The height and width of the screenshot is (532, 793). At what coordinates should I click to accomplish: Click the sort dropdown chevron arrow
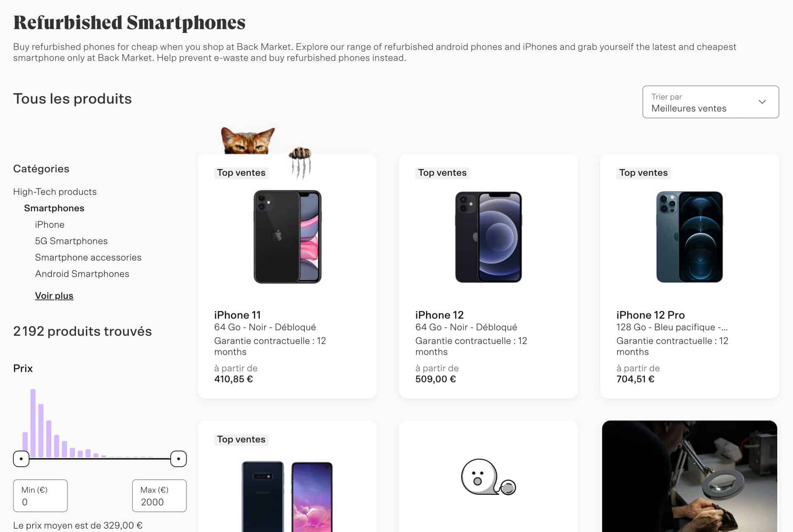click(762, 102)
